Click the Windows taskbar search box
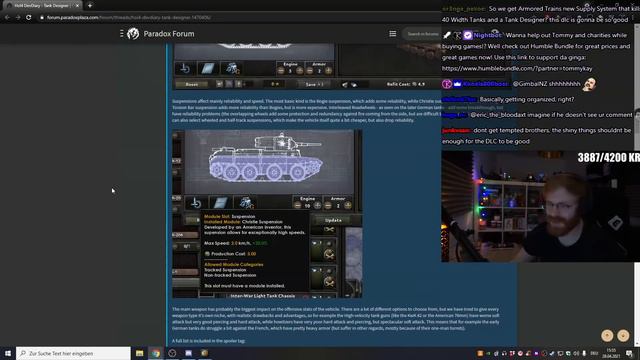The height and width of the screenshot is (360, 640). coord(73,353)
